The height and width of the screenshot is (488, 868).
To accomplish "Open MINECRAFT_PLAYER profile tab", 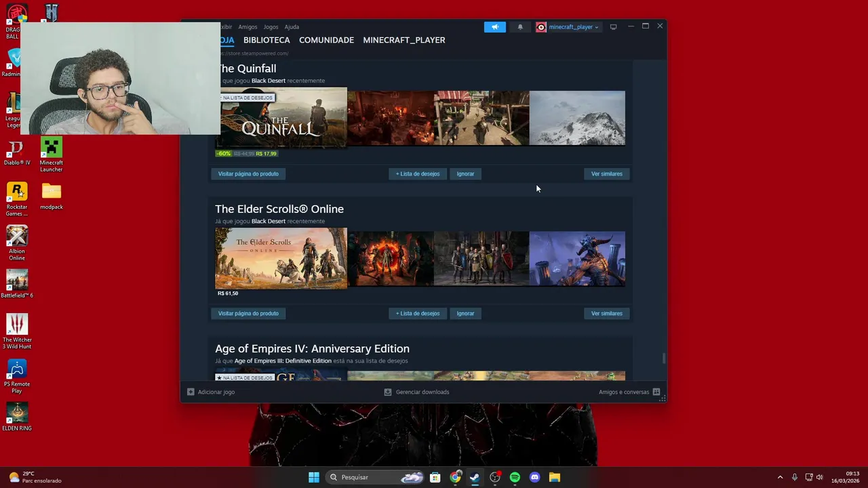I will coord(404,40).
